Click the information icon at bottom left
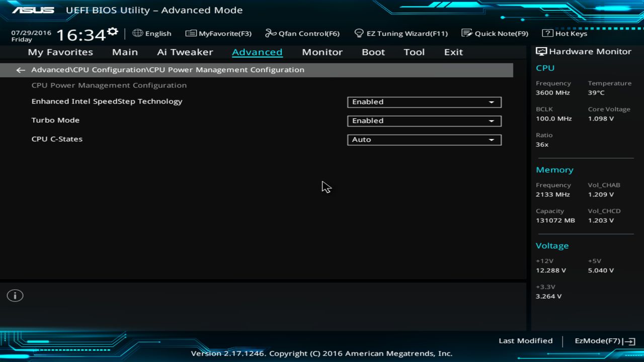Screen dimensions: 644x362 pyautogui.click(x=15, y=296)
